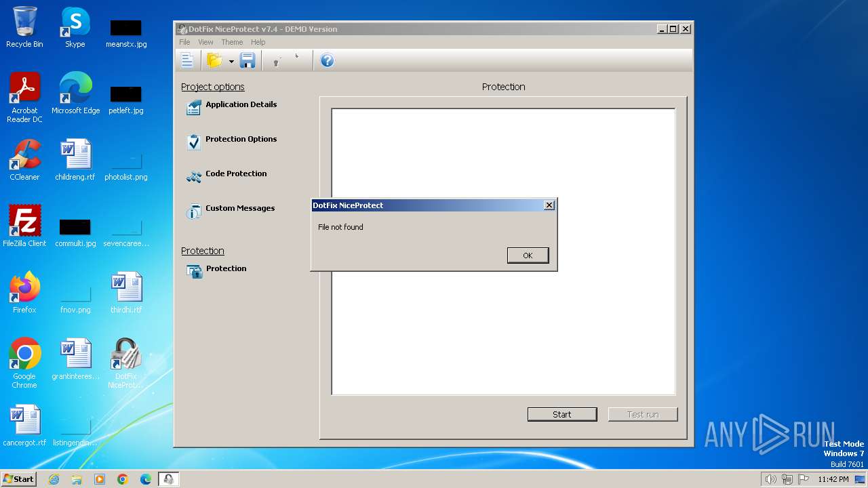
Task: Click the new project document icon
Action: (x=188, y=61)
